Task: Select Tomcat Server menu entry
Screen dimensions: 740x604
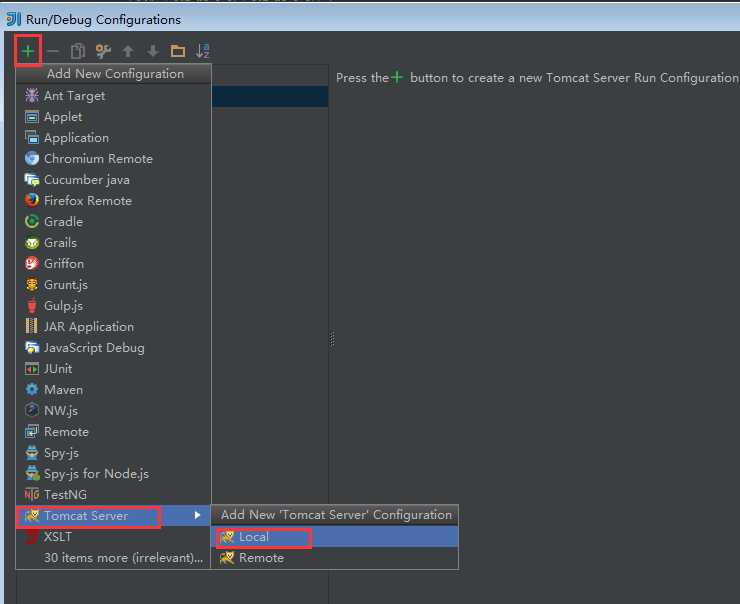Action: pos(113,515)
